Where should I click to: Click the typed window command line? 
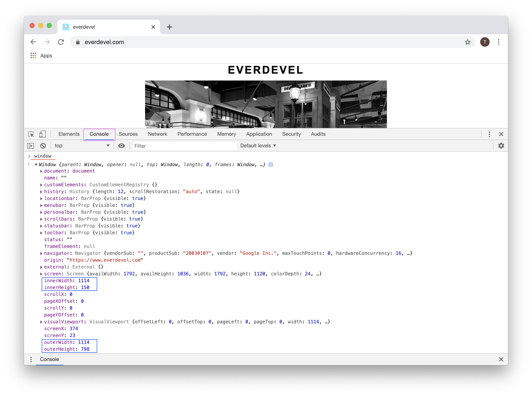click(x=43, y=156)
